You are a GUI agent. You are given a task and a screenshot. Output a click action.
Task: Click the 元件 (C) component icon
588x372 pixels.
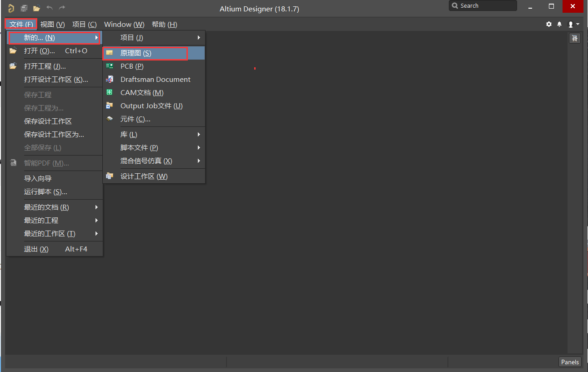point(110,119)
